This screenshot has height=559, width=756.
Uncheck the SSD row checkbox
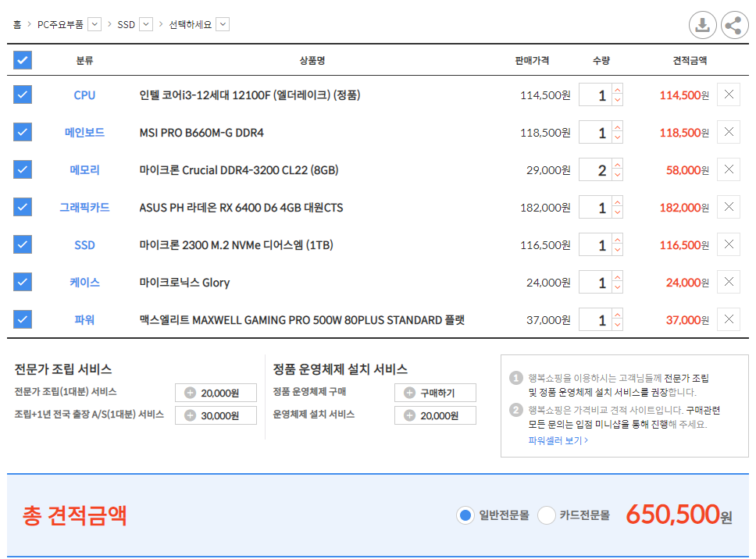pos(23,244)
